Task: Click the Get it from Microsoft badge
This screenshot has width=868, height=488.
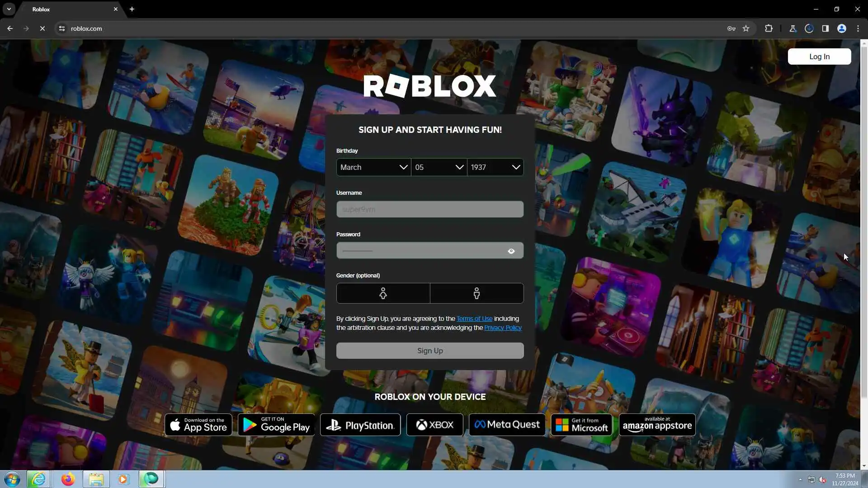Action: [581, 425]
